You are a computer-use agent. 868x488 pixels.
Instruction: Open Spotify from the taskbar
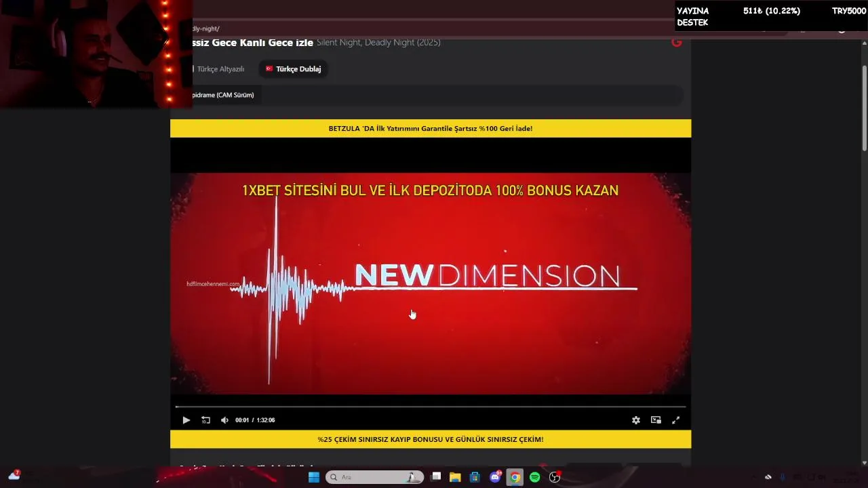pyautogui.click(x=534, y=477)
